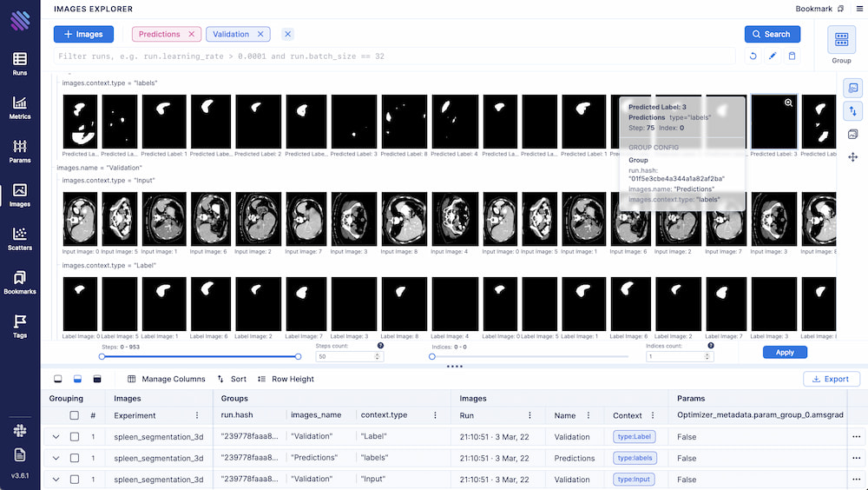Expand the Validation Input group row
The image size is (868, 490).
56,480
